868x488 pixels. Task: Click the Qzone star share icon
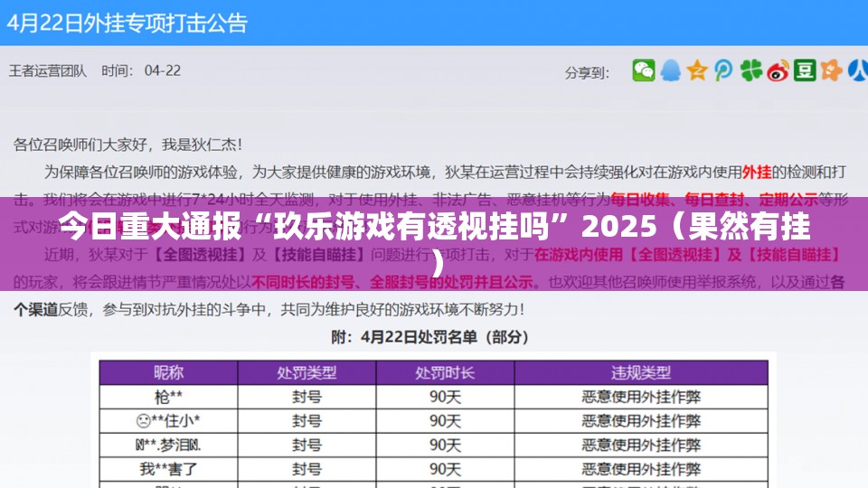click(697, 70)
